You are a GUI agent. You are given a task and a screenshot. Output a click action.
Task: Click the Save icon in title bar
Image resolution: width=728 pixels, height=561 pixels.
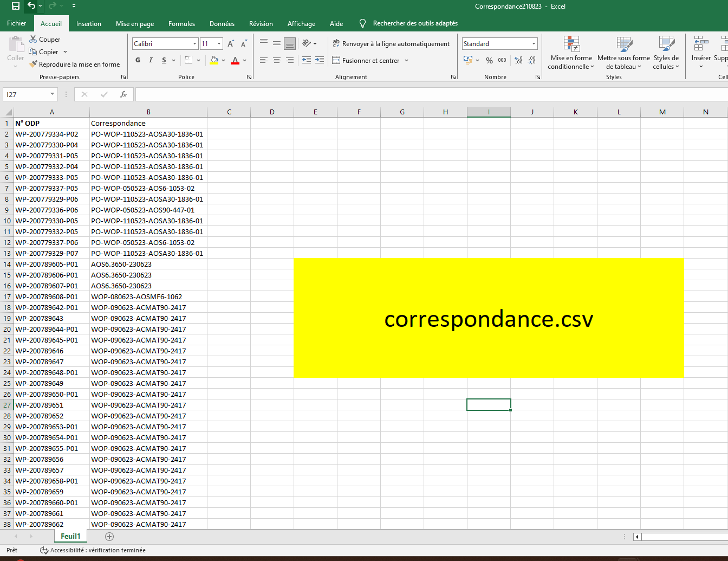16,6
